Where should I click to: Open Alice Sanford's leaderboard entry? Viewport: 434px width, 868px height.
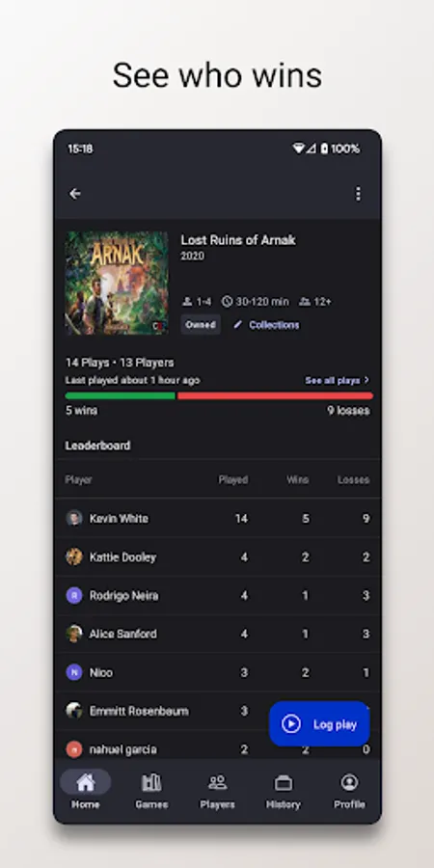(x=217, y=634)
